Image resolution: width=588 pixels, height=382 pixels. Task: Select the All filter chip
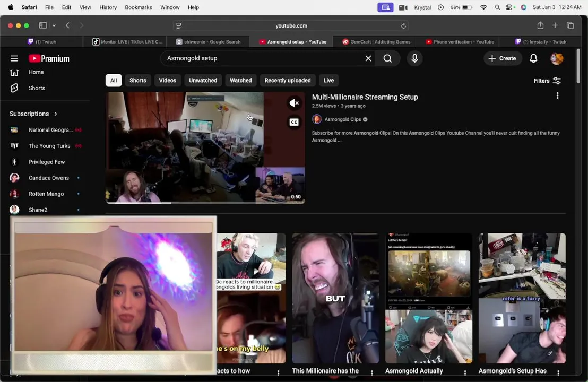114,80
